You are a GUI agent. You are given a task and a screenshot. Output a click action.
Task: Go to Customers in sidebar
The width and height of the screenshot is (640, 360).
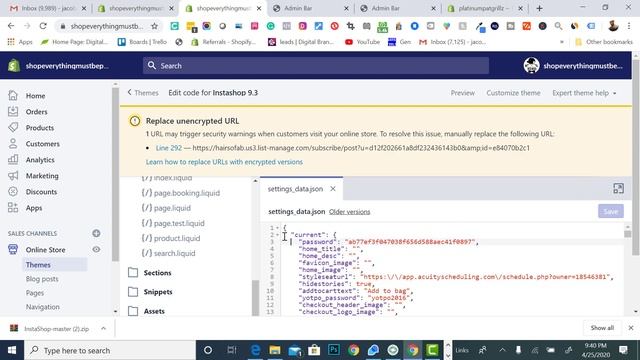[x=42, y=144]
